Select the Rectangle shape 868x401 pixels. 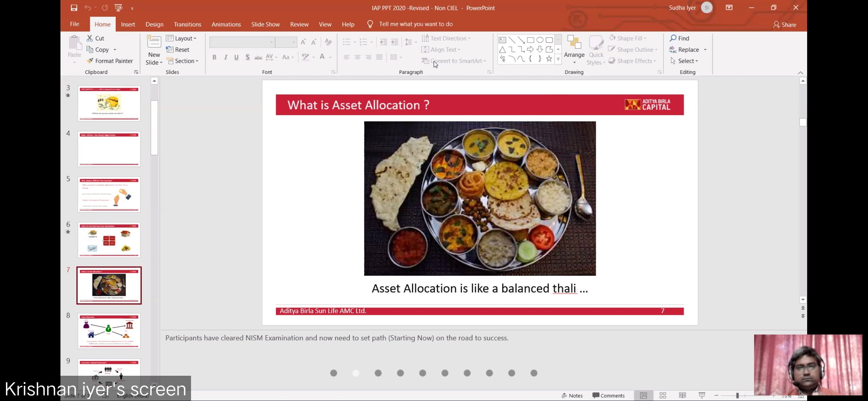530,40
